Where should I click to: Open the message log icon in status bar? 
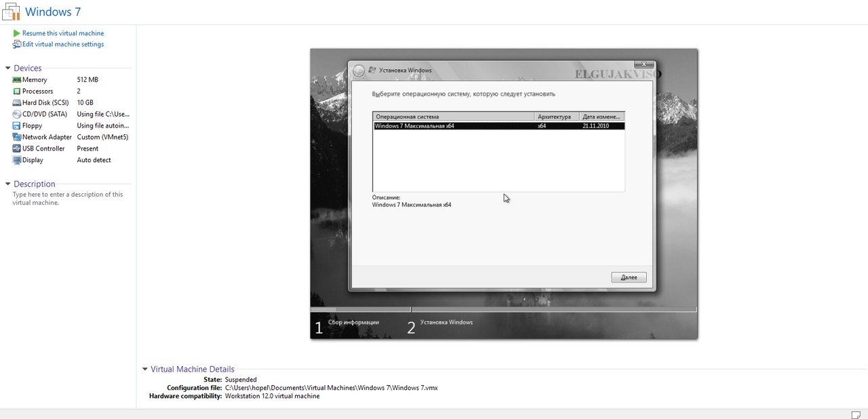tap(856, 414)
